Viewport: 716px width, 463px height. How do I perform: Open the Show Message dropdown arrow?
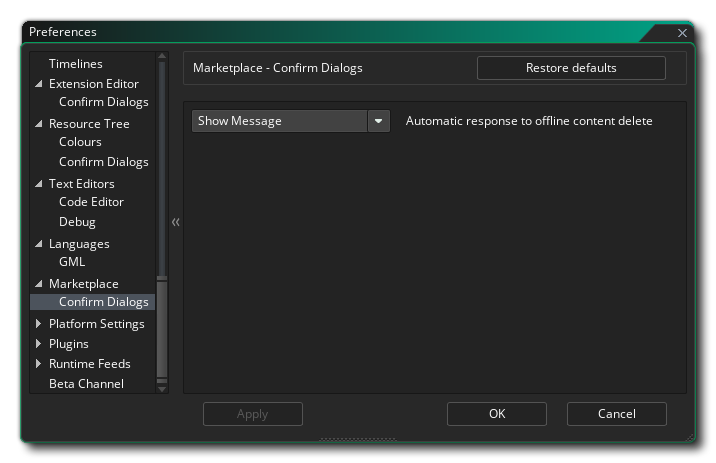point(379,121)
